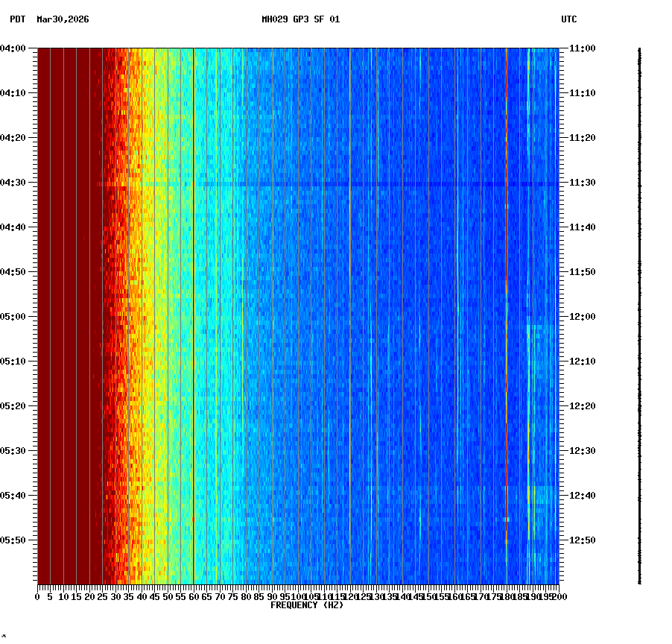This screenshot has width=672, height=644.
Task: Select the 0 Hz frequency tick
Action: pos(36,596)
